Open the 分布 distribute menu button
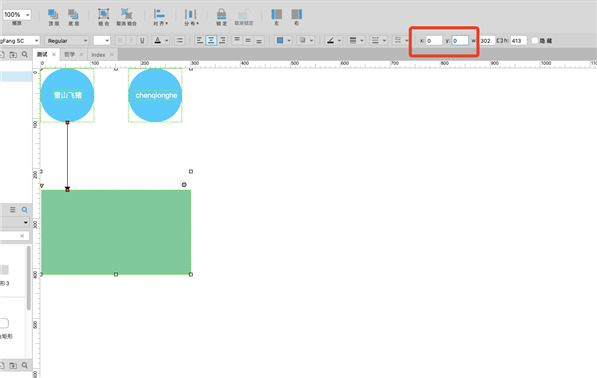Screen dimensions: 597x378 (x=191, y=17)
